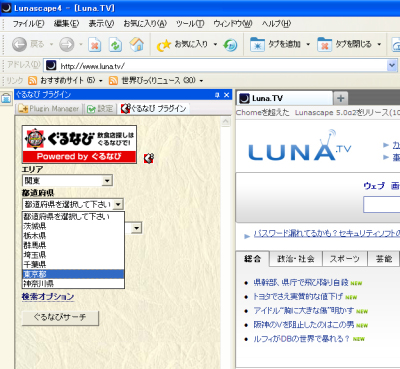Open the address bar URL dropdown
This screenshot has width=400, height=369.
click(x=392, y=65)
